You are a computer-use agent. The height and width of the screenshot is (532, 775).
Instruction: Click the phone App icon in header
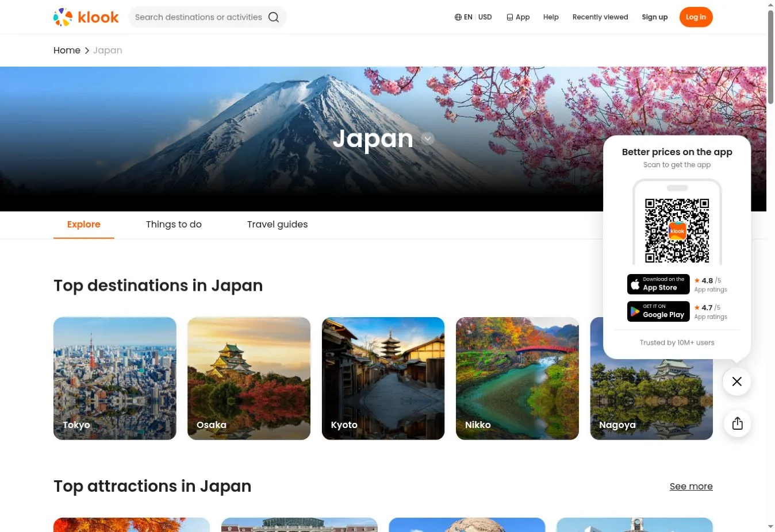[x=510, y=17]
